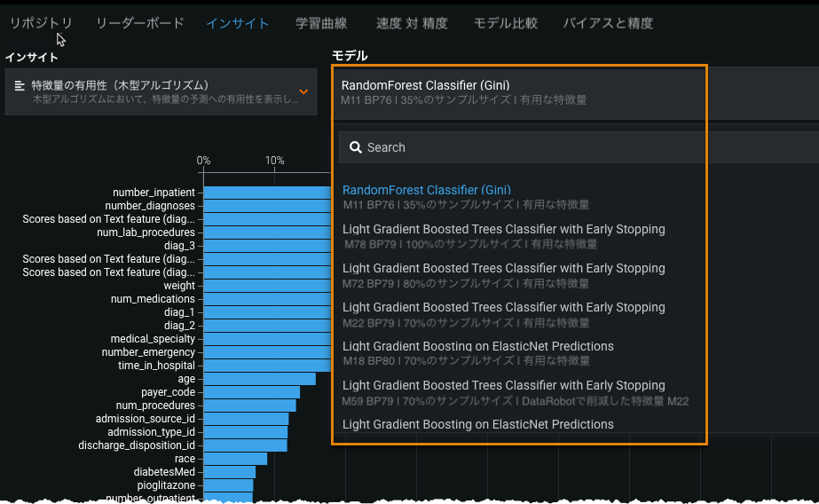Select Light Gradient Boosted Trees M22 model
The width and height of the screenshot is (819, 504).
(x=503, y=313)
